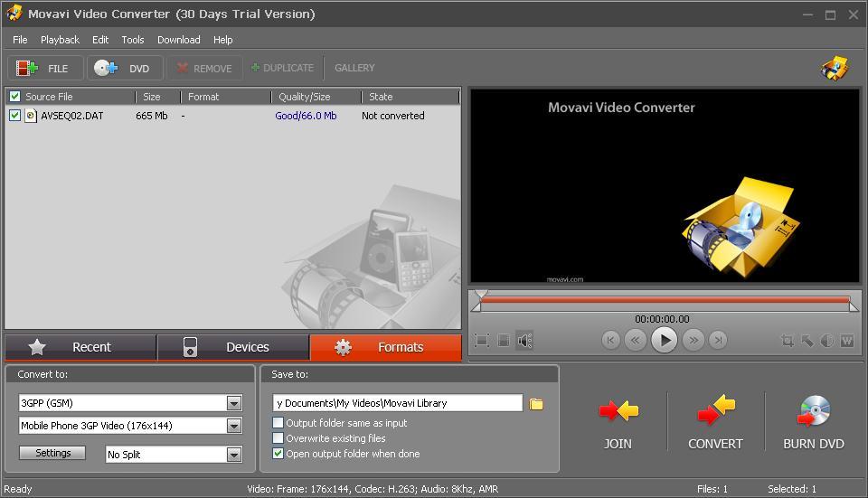Open the 3GPP (GSM) format dropdown

(233, 403)
